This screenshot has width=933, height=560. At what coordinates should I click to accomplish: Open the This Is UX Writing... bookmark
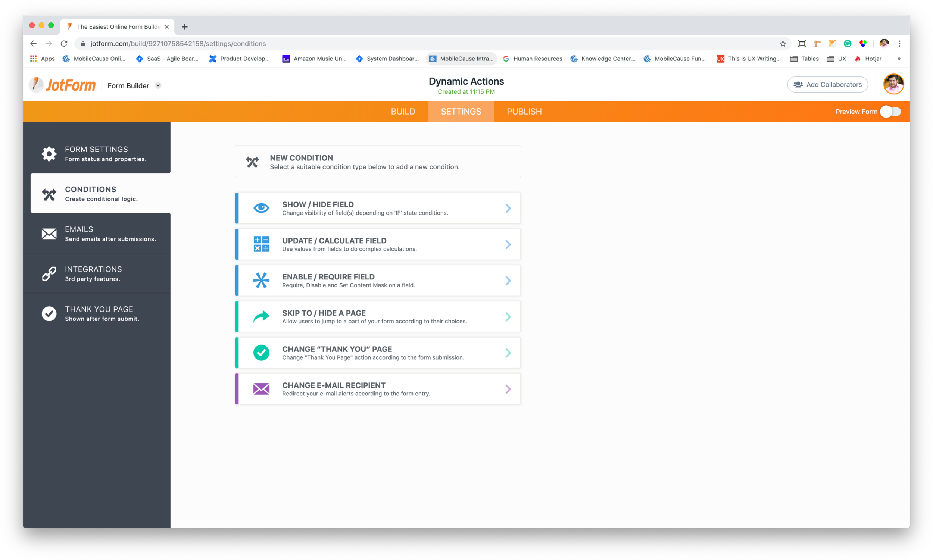pos(748,59)
